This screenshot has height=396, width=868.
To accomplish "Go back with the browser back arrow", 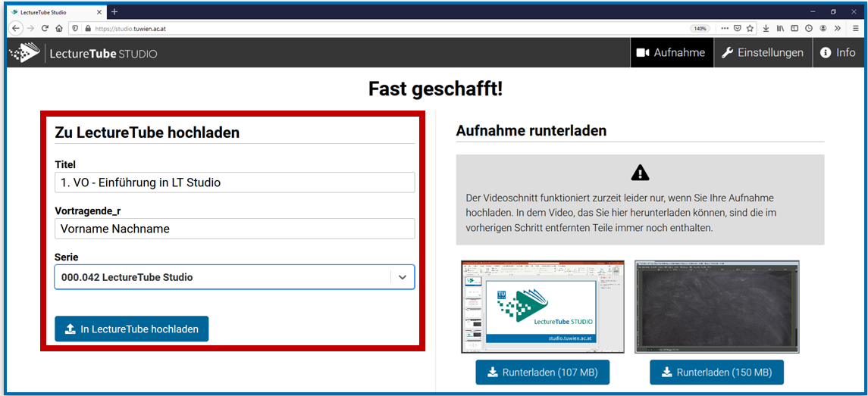I will tap(15, 29).
